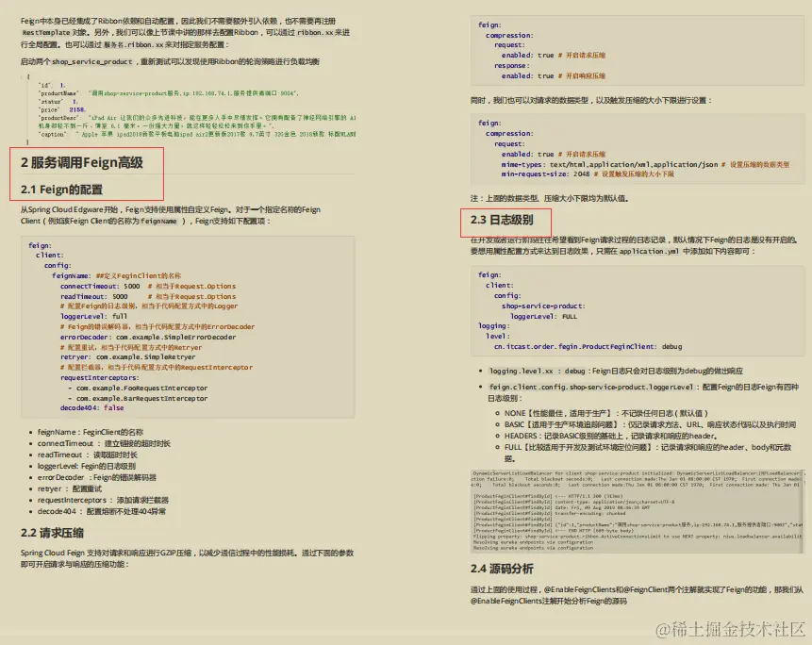Click the code line "retryer: com.example.SimpleRetryer"
The height and width of the screenshot is (645, 812).
(128, 357)
